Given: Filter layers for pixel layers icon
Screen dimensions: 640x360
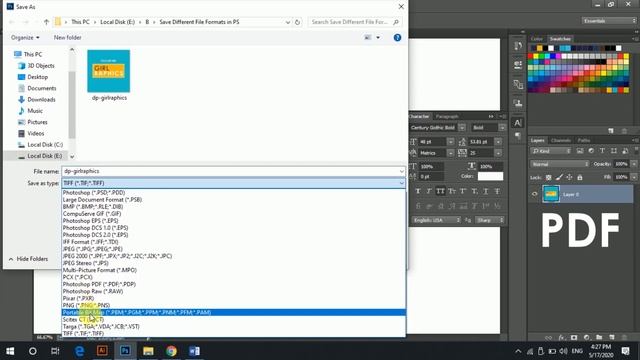Looking at the screenshot, I should (580, 151).
